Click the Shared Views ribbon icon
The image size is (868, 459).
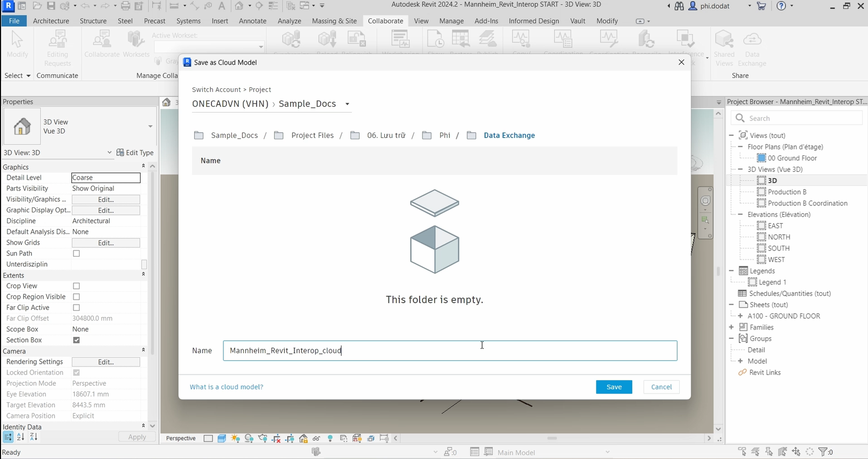(x=724, y=48)
